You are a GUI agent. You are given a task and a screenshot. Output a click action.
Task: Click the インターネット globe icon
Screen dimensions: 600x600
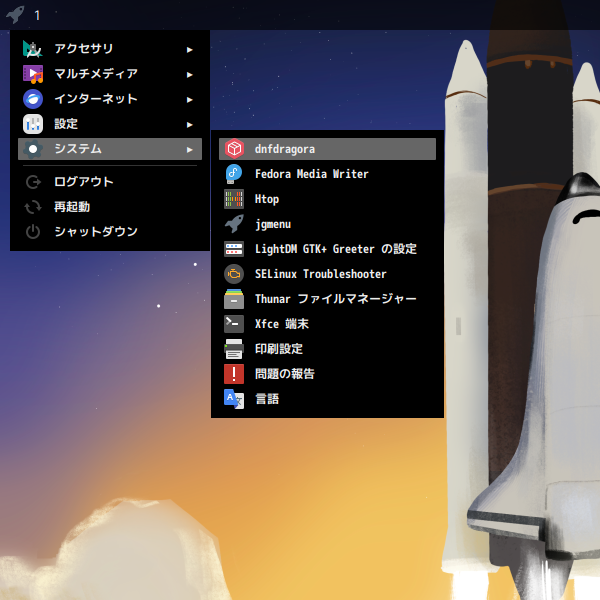click(33, 99)
